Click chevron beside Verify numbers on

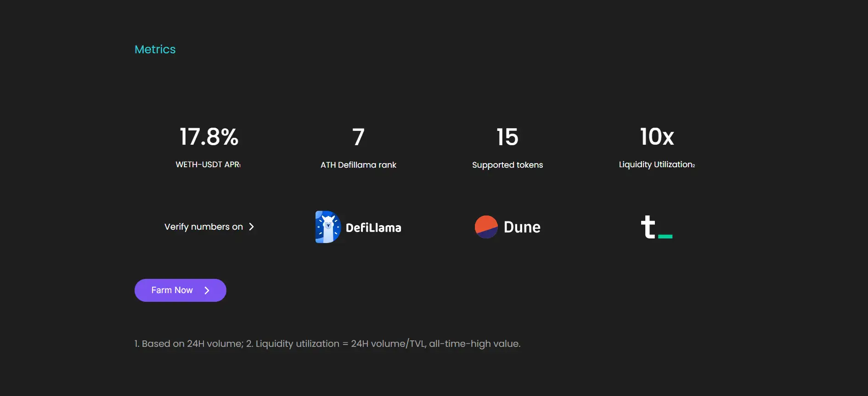click(251, 227)
